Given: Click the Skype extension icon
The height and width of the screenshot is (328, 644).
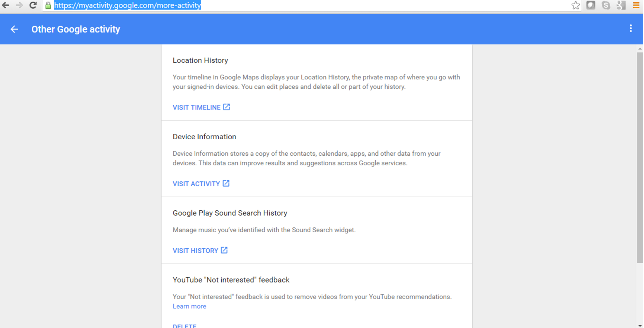Looking at the screenshot, I should pyautogui.click(x=606, y=5).
